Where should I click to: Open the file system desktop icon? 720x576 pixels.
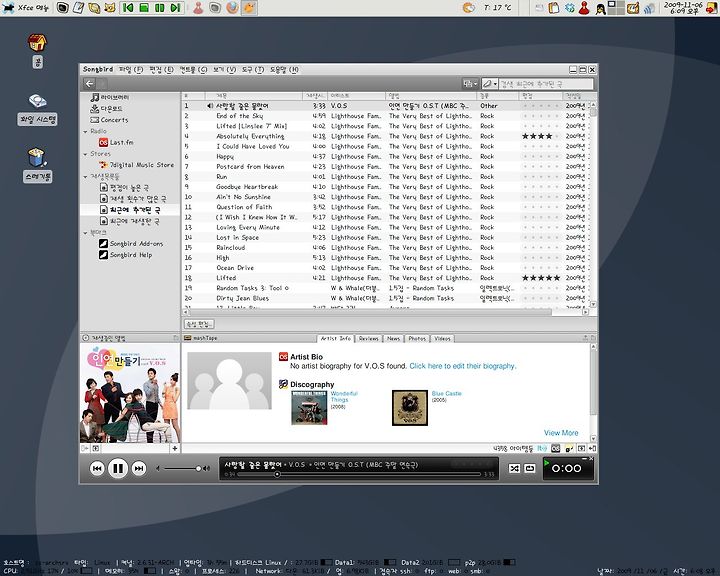pos(38,109)
